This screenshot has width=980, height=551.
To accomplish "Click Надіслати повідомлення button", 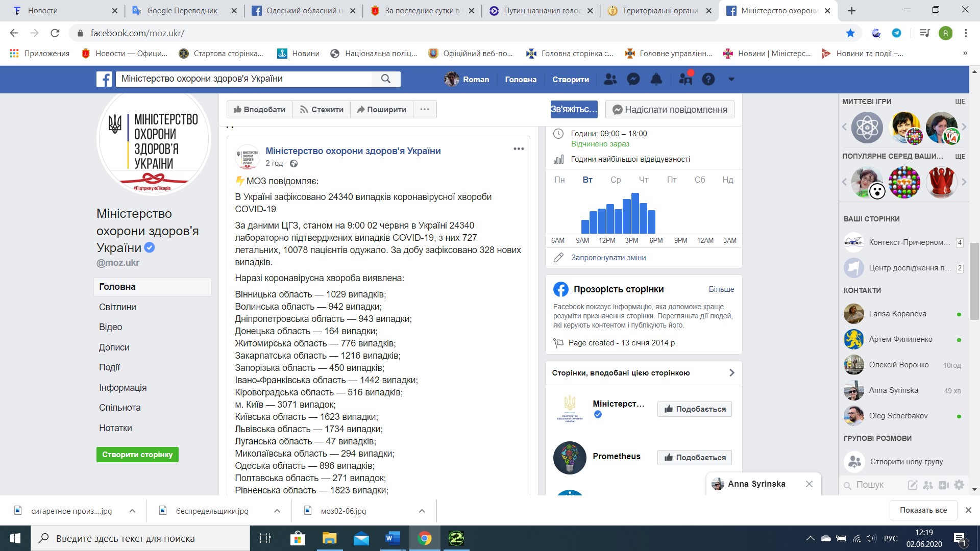I will coord(670,109).
